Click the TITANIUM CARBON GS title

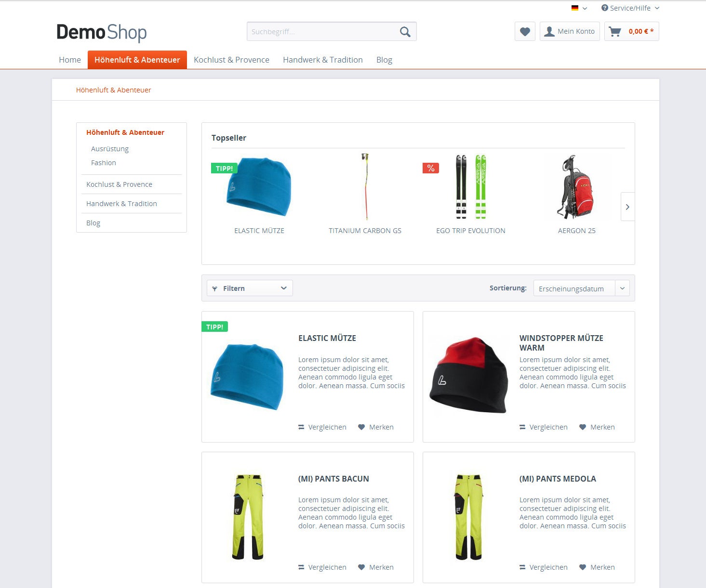point(365,231)
